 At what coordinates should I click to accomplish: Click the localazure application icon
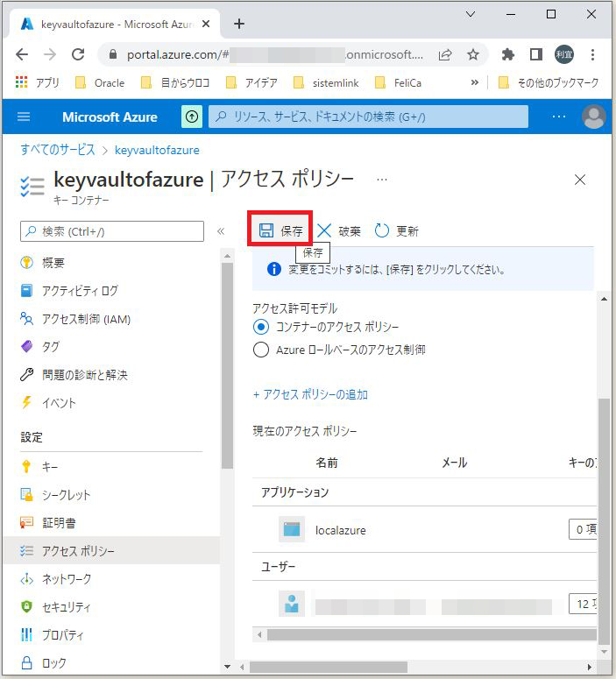click(292, 529)
